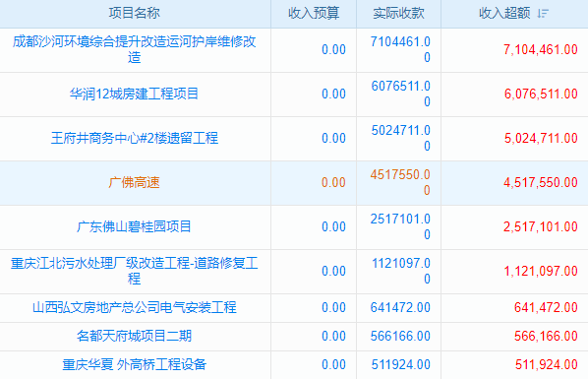Click the red excess amount 4,517,550.00
588x379 pixels.
pos(541,182)
